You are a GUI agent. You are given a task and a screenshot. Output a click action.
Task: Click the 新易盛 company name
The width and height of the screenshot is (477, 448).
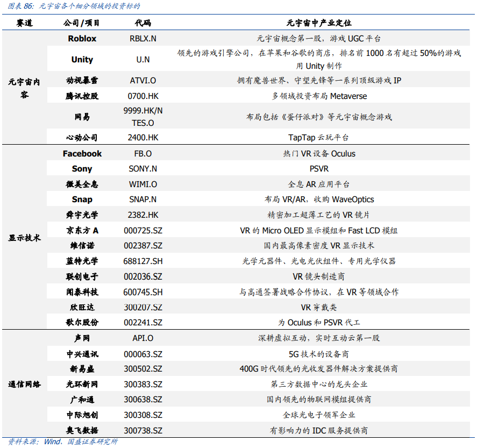(x=82, y=369)
